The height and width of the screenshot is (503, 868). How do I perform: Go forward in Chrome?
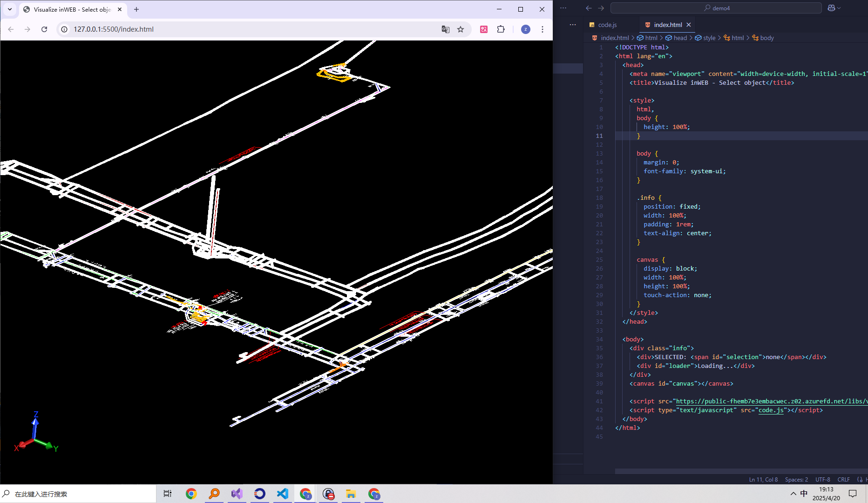27,29
